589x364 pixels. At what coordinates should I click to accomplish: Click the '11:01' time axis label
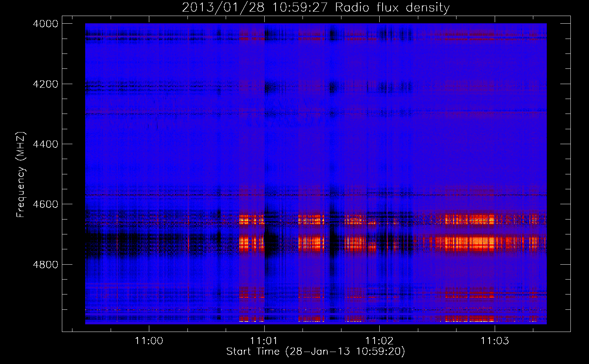point(264,341)
